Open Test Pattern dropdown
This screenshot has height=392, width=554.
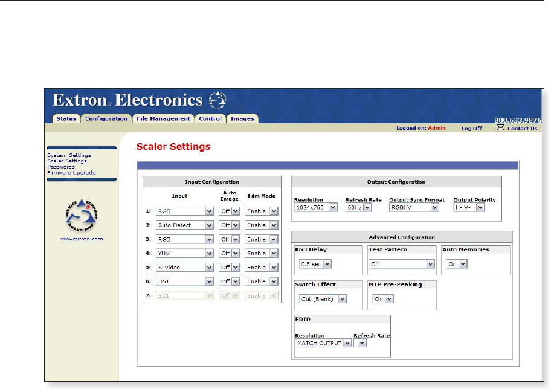click(402, 264)
